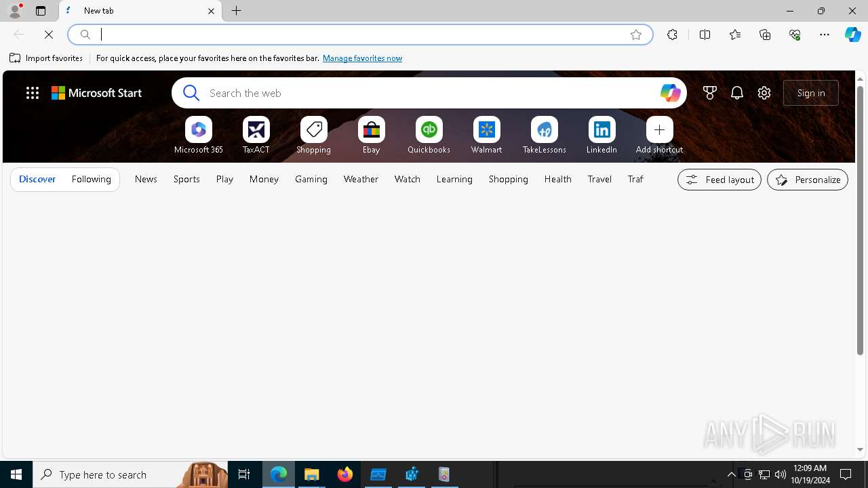The height and width of the screenshot is (488, 868).
Task: Close the New tab tab
Action: (x=211, y=11)
